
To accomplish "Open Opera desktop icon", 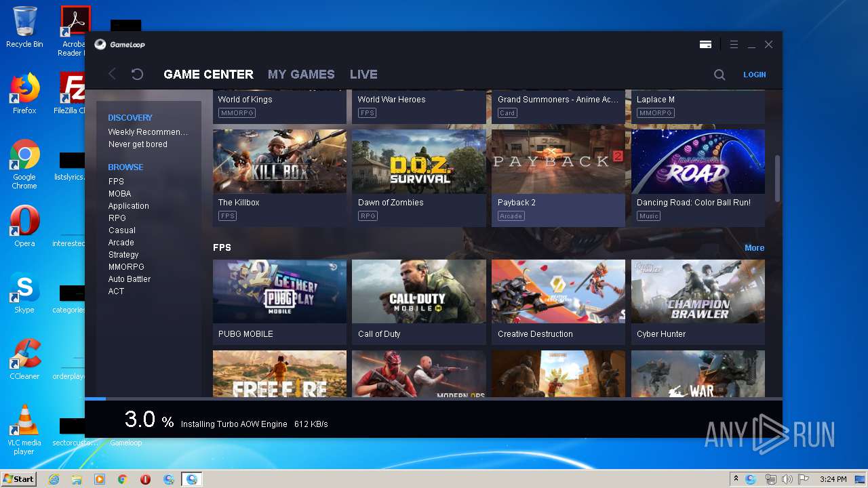I will [x=24, y=226].
